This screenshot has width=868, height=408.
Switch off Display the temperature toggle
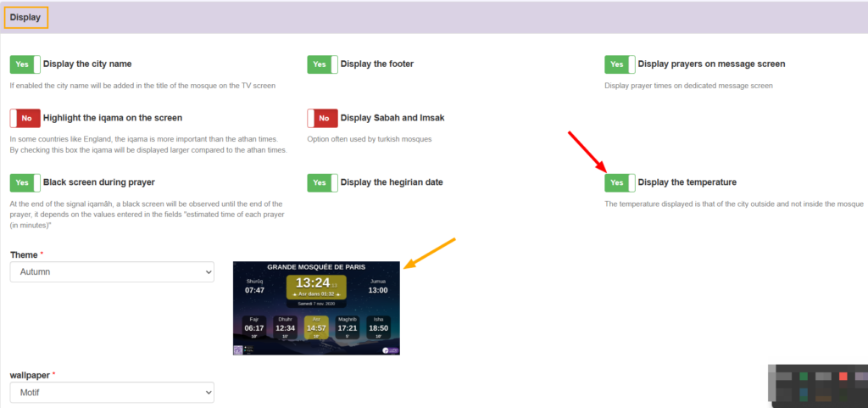pos(620,182)
